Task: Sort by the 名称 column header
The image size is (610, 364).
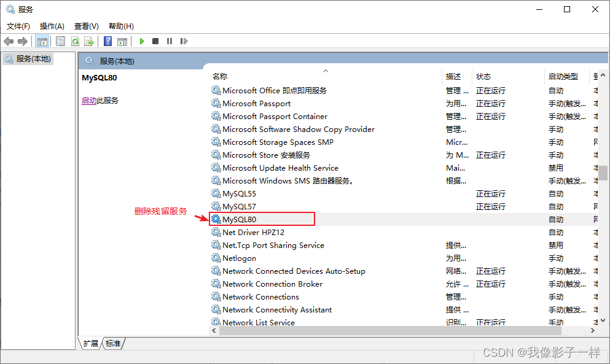Action: point(326,77)
